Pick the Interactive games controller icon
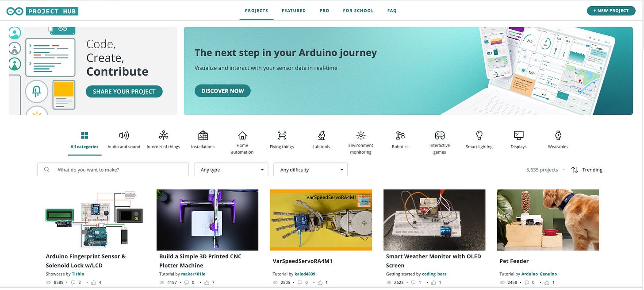Image resolution: width=644 pixels, height=290 pixels. tap(440, 135)
